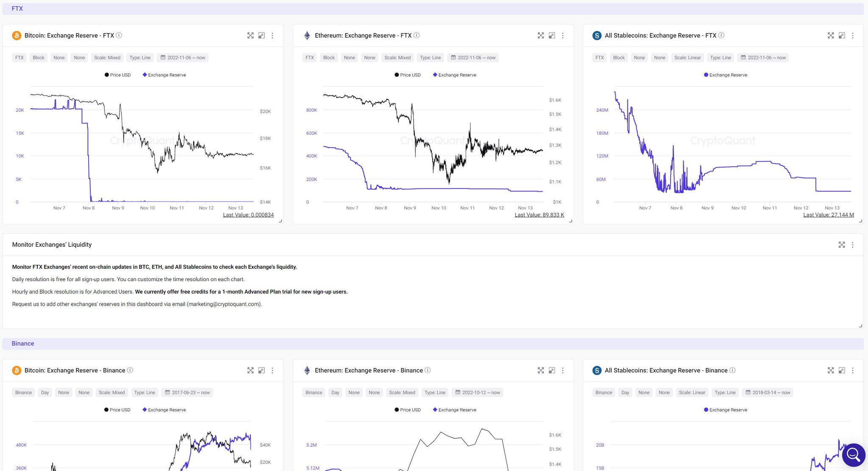Toggle the Exchange Reserve series in the Ethereum FTX legend
868x471 pixels.
(x=454, y=75)
